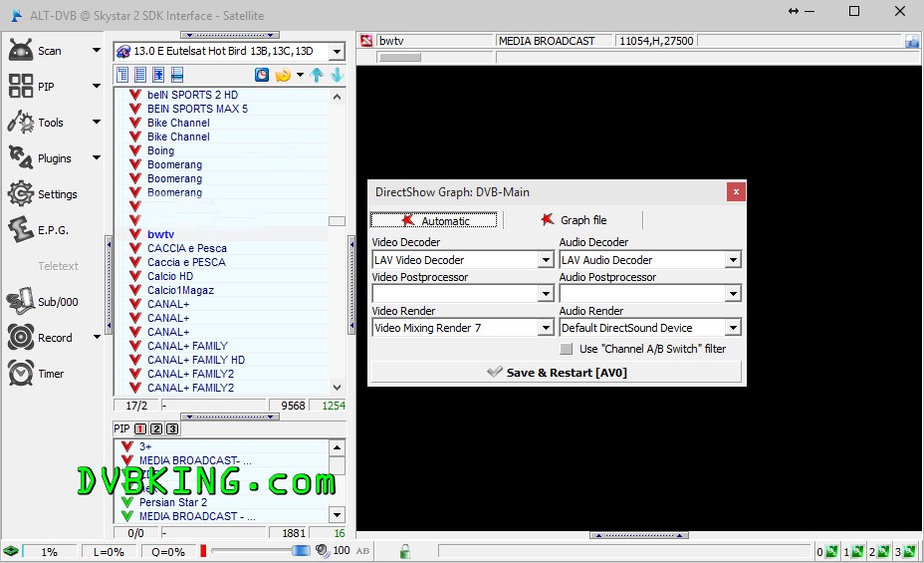This screenshot has width=924, height=563.
Task: Toggle Use Channel A/B Switch filter checkbox
Action: point(567,349)
